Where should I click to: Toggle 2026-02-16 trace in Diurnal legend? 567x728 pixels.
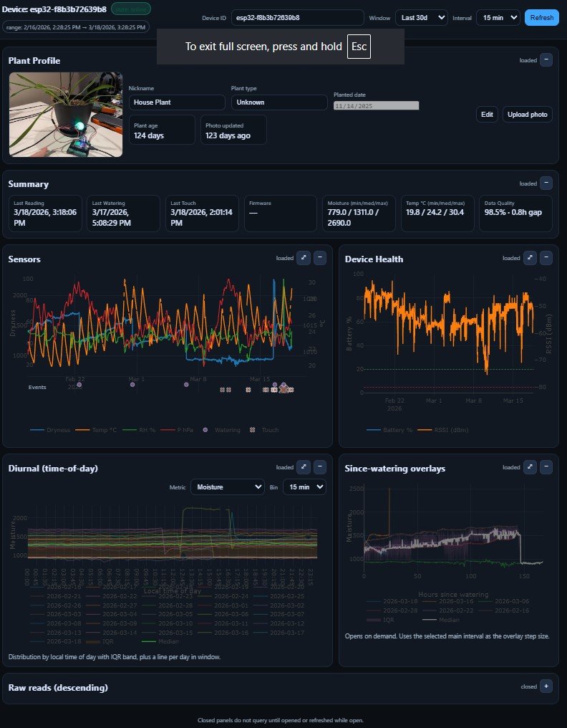pyautogui.click(x=55, y=587)
